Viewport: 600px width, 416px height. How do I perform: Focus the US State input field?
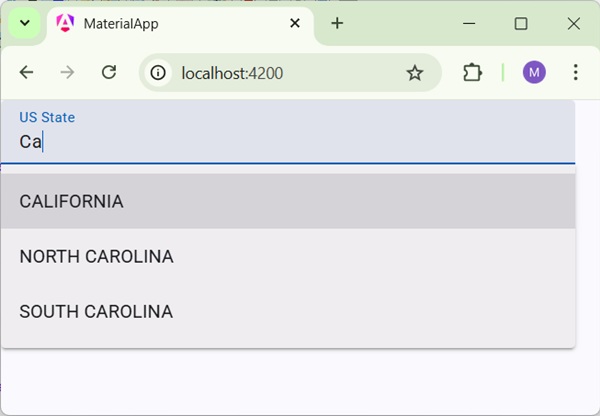pos(288,141)
